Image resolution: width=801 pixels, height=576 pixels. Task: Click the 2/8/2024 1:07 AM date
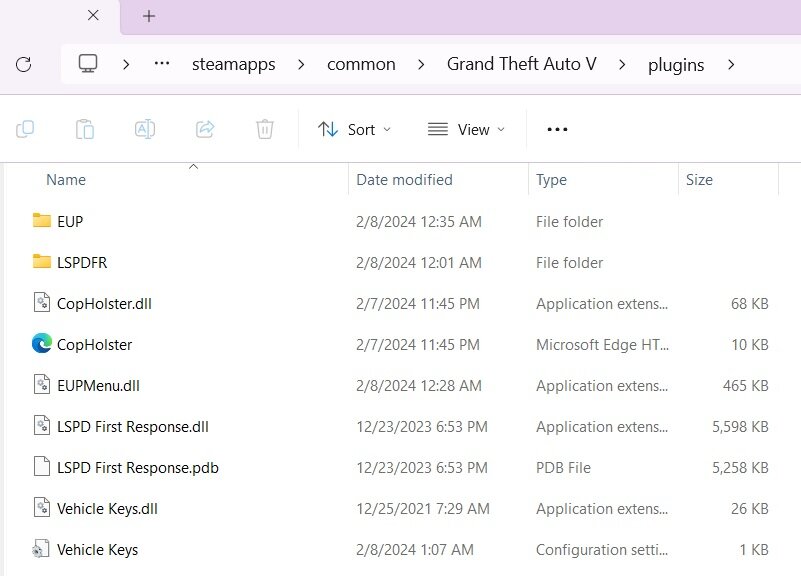click(x=415, y=549)
